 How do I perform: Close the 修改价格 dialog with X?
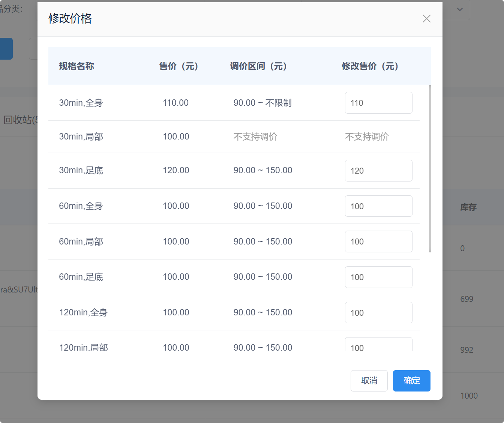426,19
